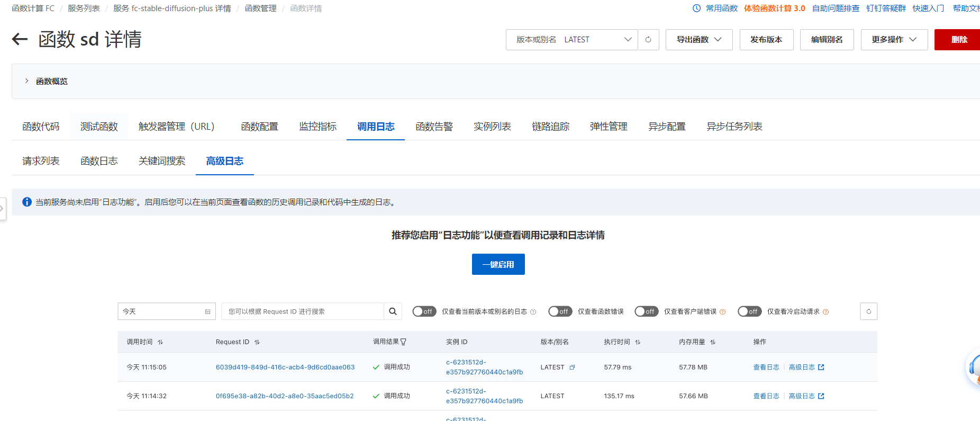Filter 调用结果 with the funnel icon
Viewport: 980px width, 421px height.
tap(403, 342)
